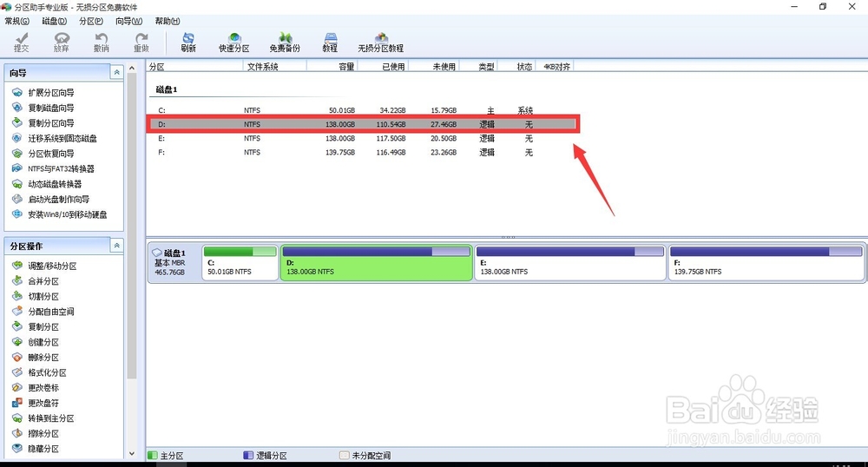
Task: Select 磁盘1 基本MBR disk header
Action: (174, 262)
